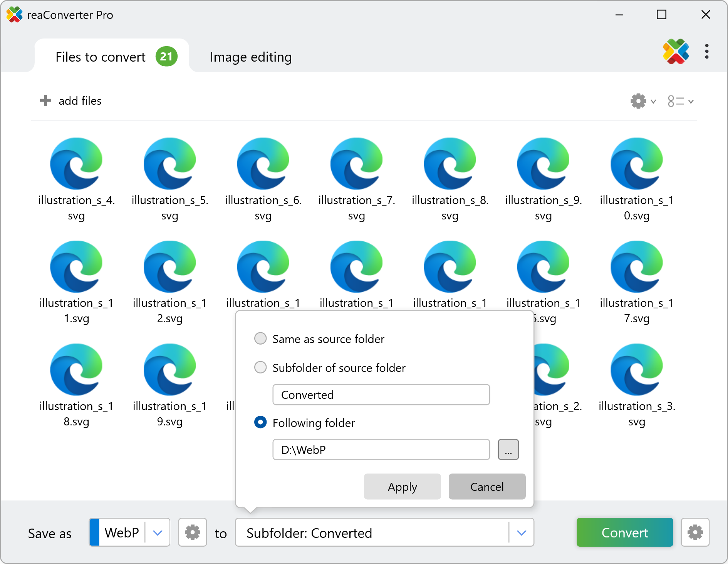
Task: Switch to the Image editing tab
Action: point(251,57)
